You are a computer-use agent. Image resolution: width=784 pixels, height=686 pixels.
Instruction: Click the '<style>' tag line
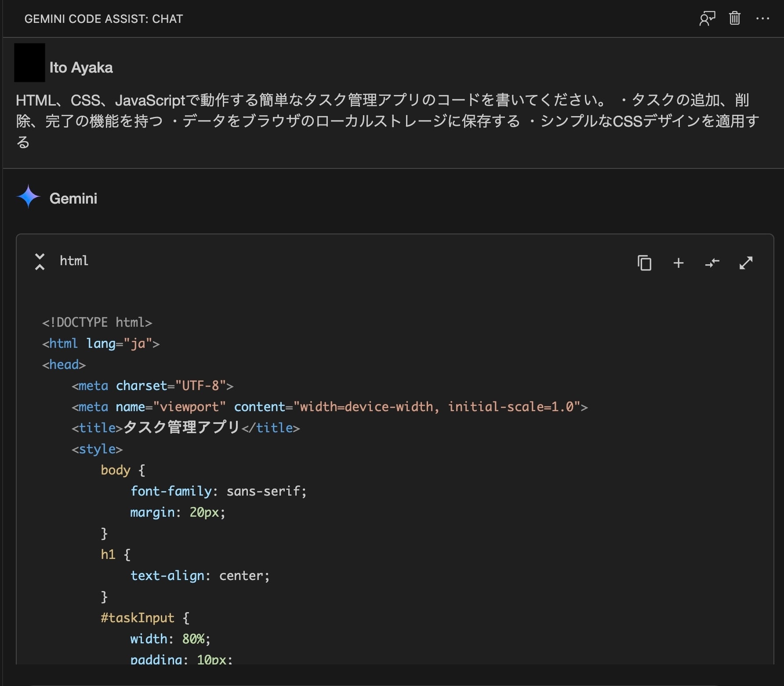[x=97, y=449]
